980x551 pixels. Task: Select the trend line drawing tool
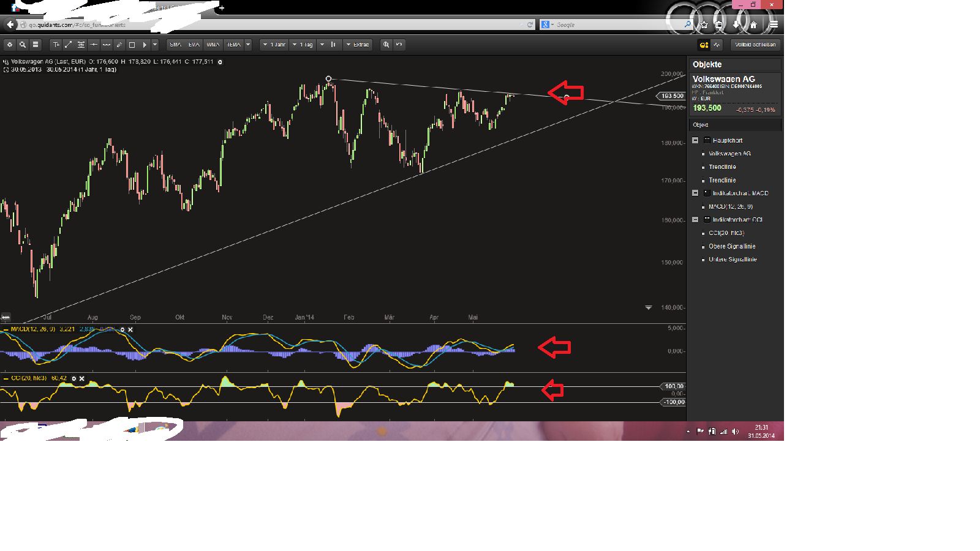[69, 45]
